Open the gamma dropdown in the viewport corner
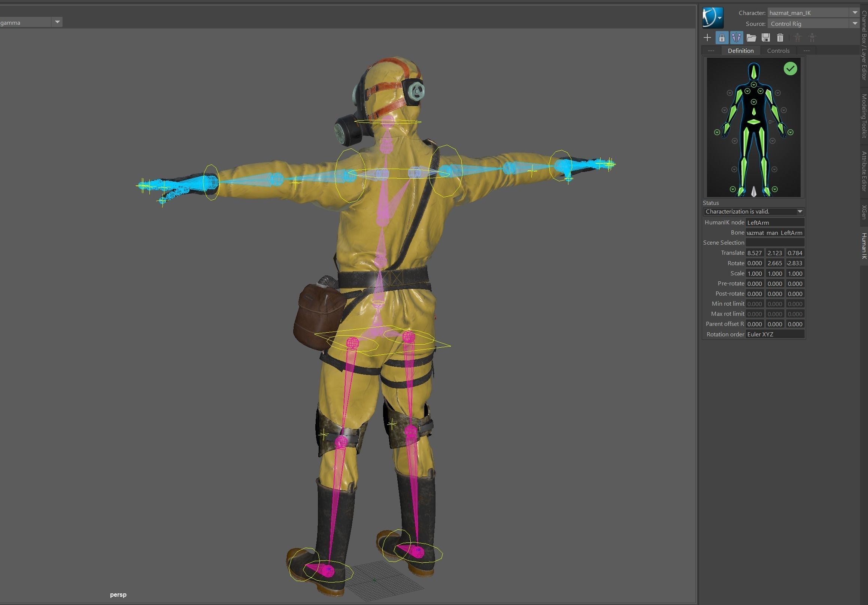This screenshot has width=868, height=605. [x=57, y=22]
